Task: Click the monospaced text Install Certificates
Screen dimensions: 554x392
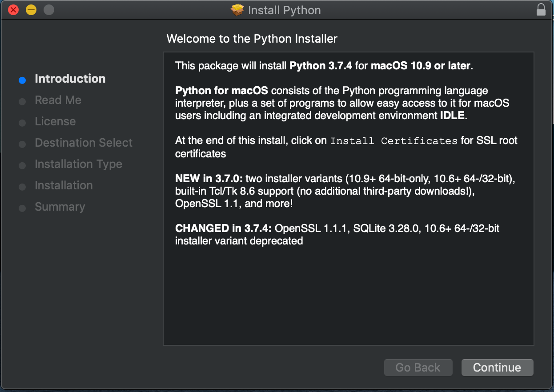Action: 394,141
